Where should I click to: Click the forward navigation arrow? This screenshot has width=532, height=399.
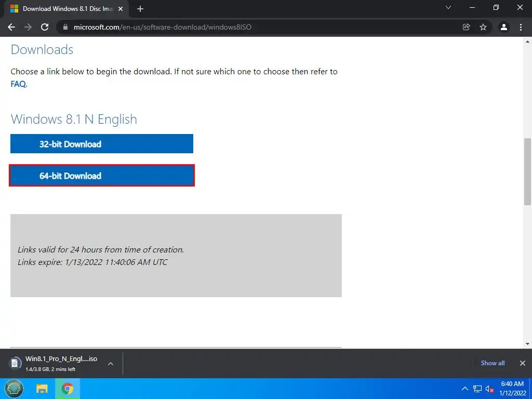point(28,27)
